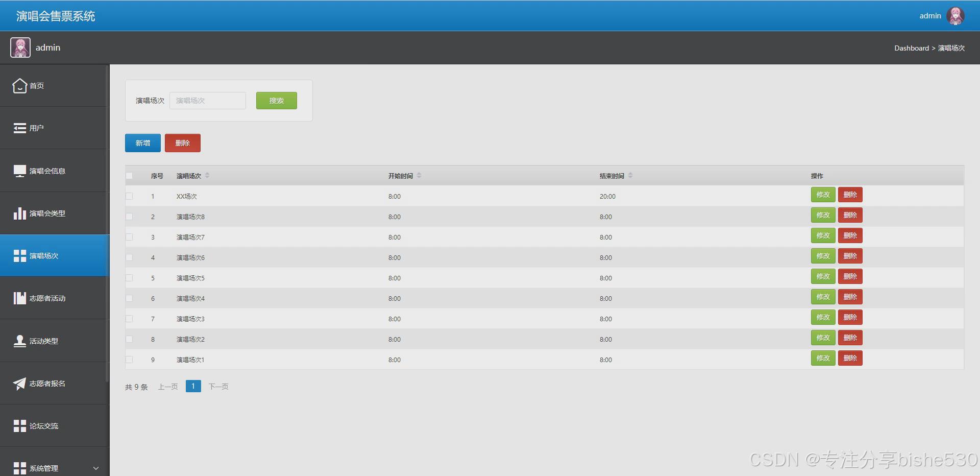Select the checkbox for 演唱场次7
The image size is (980, 476).
[x=129, y=237]
